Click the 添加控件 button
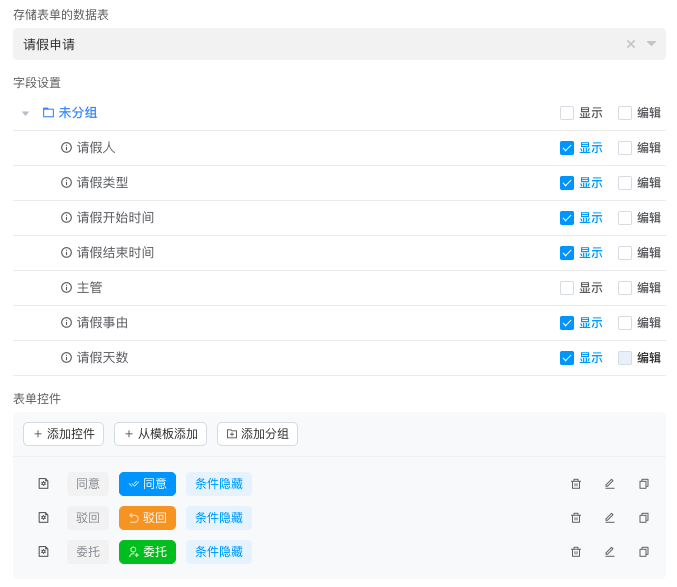The image size is (677, 587). coord(64,434)
